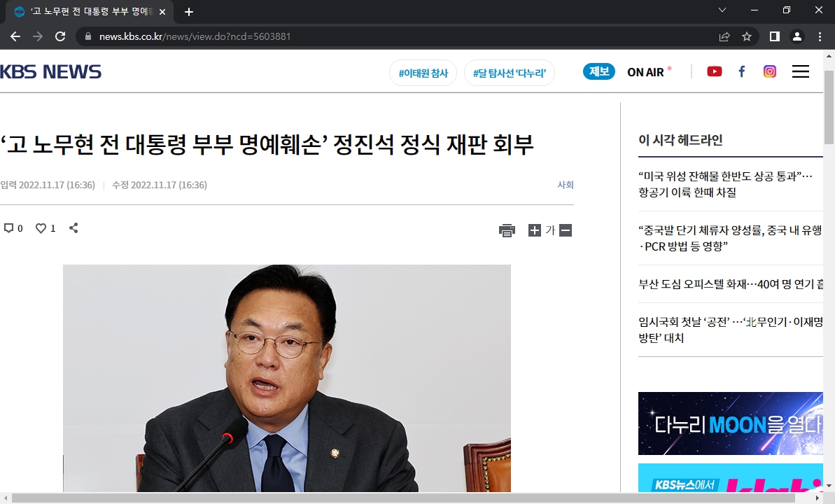Click the horizontal scrollbar thumb
Image resolution: width=835 pixels, height=504 pixels.
tap(403, 498)
